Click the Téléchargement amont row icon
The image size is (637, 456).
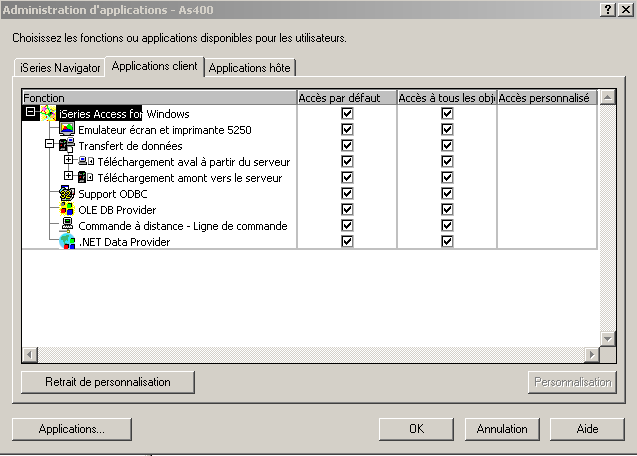[86, 177]
